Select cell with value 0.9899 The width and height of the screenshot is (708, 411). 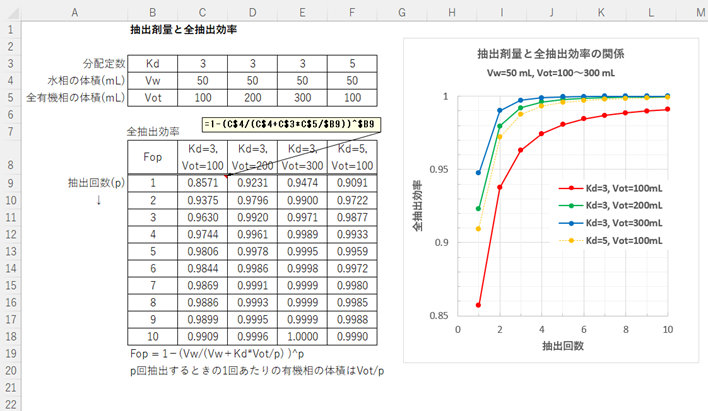tap(202, 320)
